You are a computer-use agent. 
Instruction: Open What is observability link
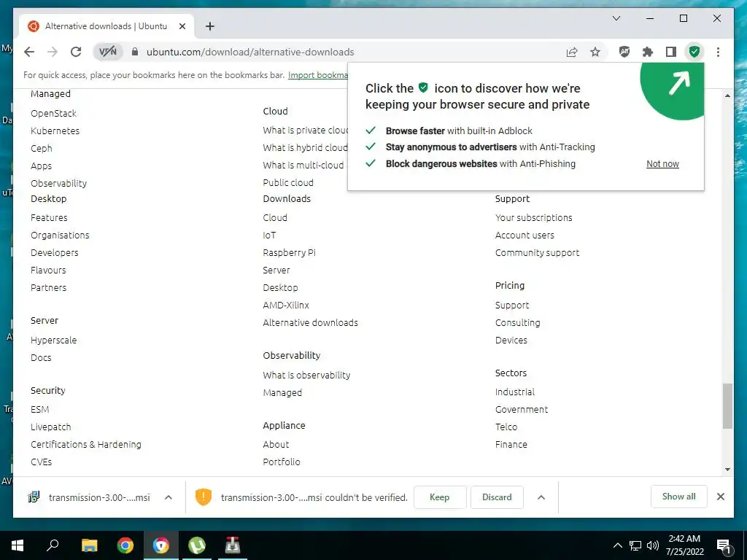point(306,376)
